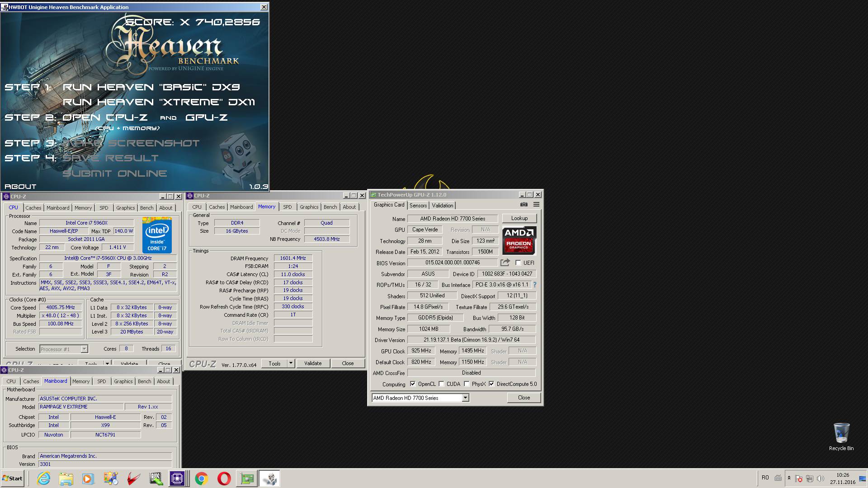Screen dimensions: 868x488
Task: Open Opera browser from the taskbar
Action: pos(224,479)
